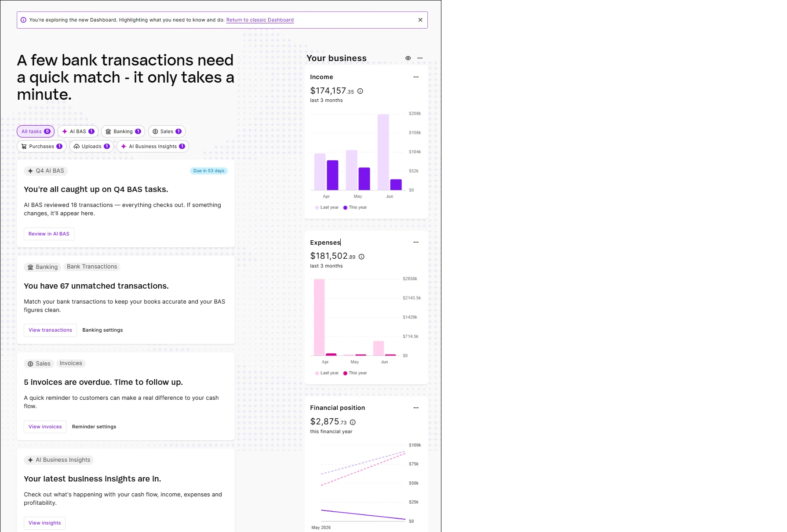The image size is (787, 532).
Task: Click the Due in 53 days badge
Action: pos(209,171)
